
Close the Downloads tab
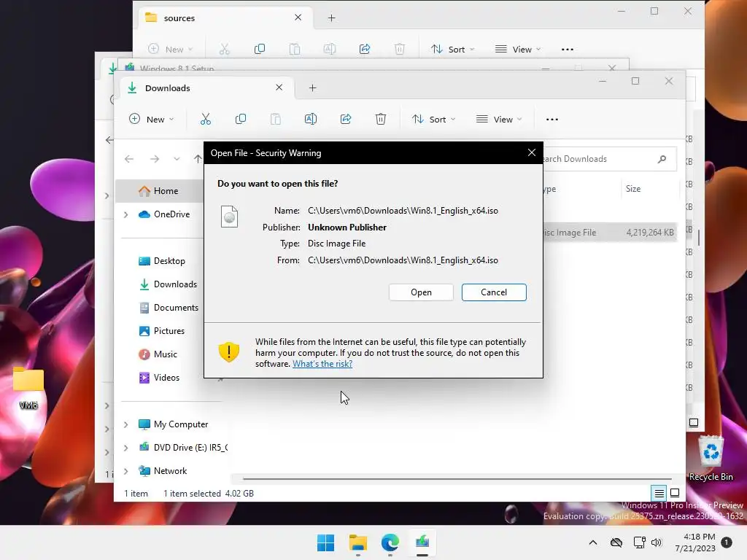click(x=279, y=87)
